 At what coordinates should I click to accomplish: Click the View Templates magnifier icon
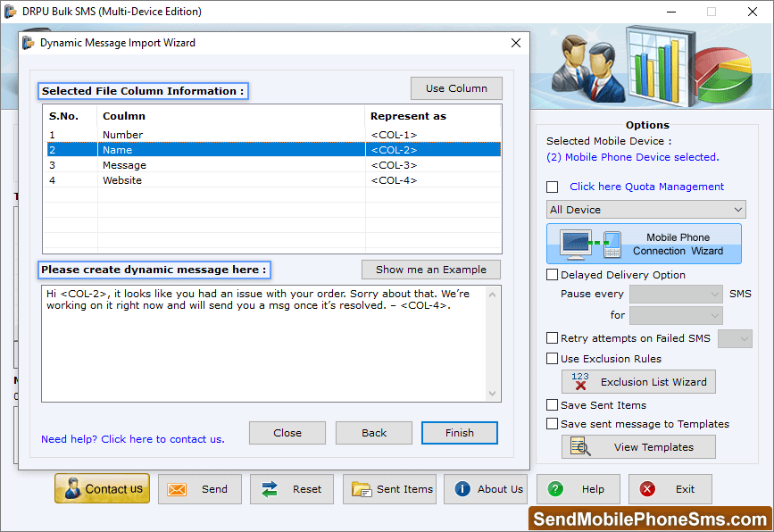pyautogui.click(x=580, y=446)
